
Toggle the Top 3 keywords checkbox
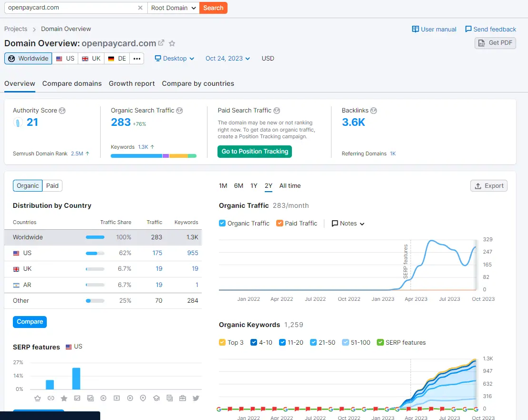coord(222,342)
